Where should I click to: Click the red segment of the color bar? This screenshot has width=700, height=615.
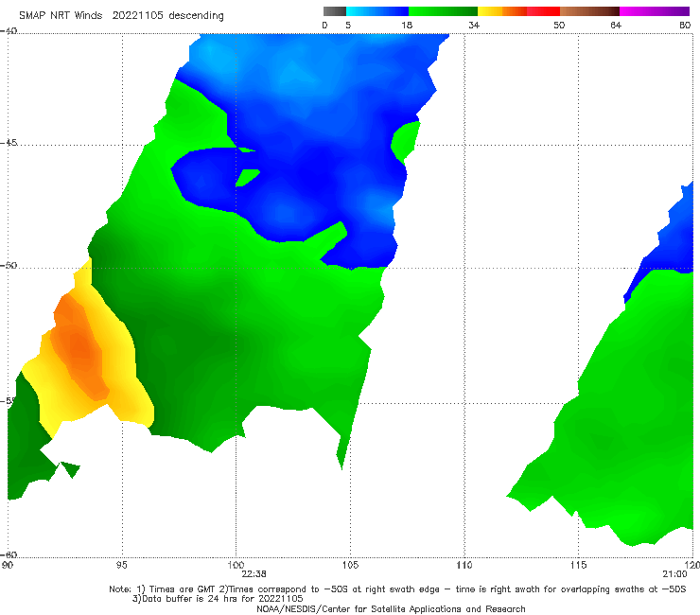tap(543, 11)
